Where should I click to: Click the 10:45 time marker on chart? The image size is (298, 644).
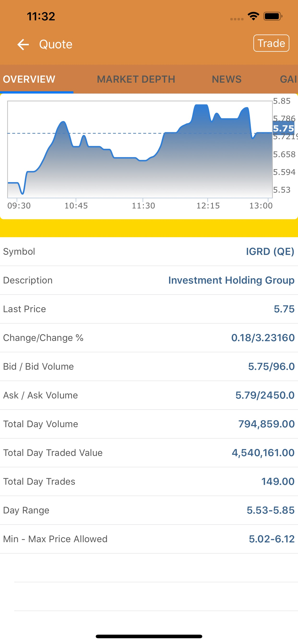(76, 206)
